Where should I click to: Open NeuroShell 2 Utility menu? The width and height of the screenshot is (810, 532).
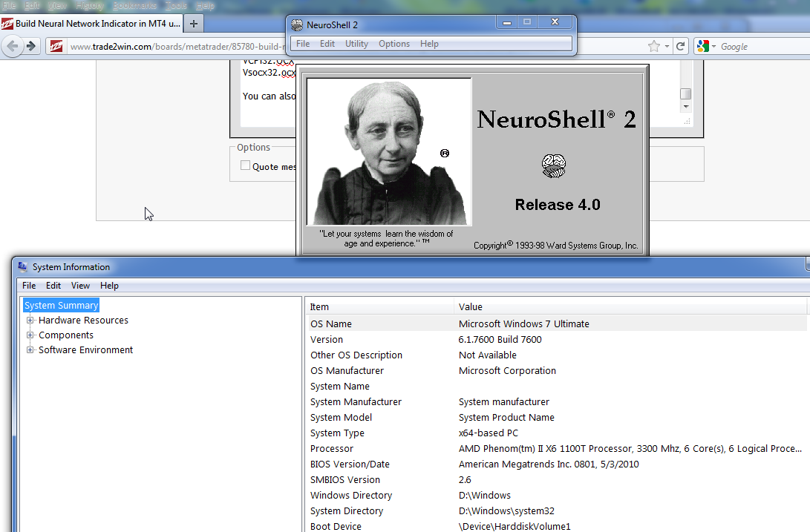[x=357, y=44]
